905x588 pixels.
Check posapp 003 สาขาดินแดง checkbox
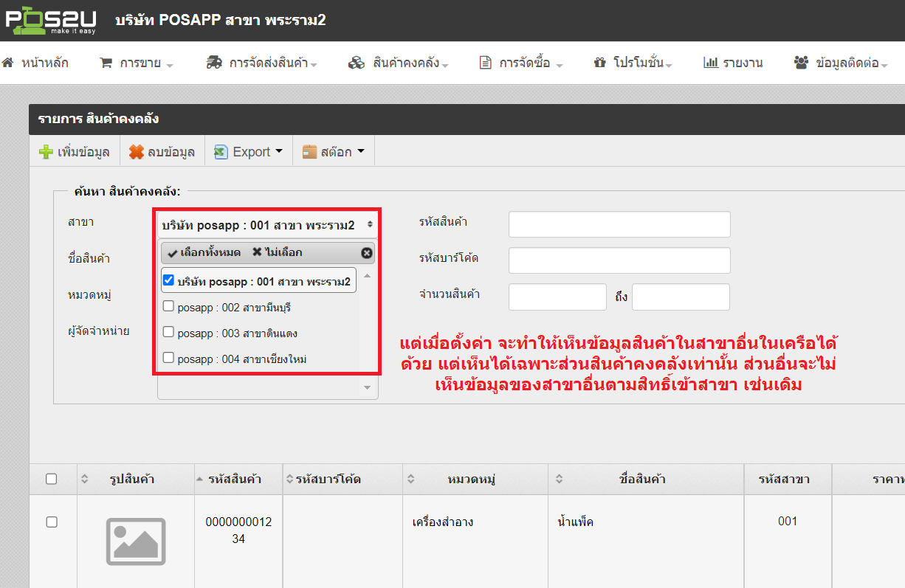168,332
